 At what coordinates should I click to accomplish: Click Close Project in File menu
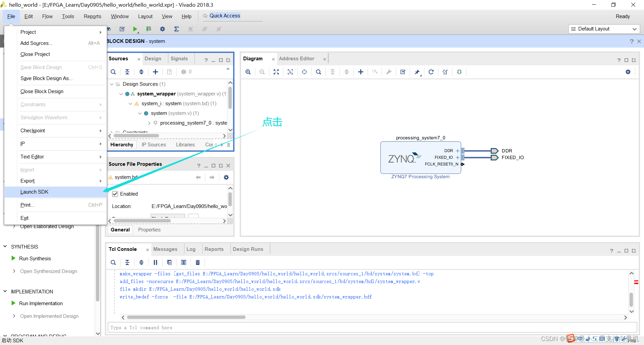(56, 54)
